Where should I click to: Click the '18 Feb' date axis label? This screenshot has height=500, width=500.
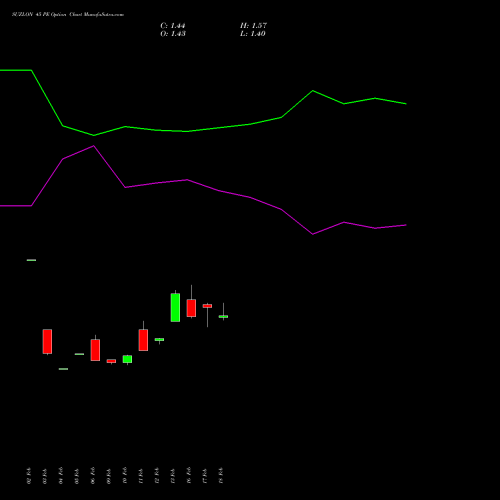tap(221, 476)
